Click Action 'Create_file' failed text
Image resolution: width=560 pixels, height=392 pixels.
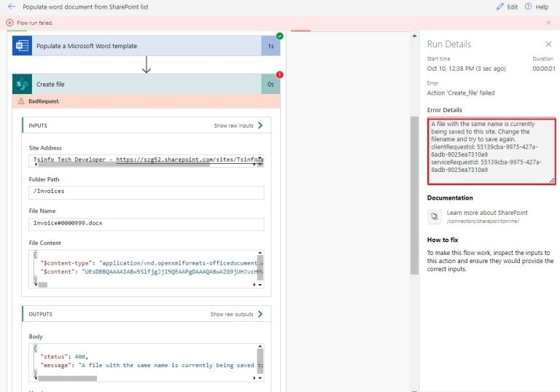(x=461, y=93)
